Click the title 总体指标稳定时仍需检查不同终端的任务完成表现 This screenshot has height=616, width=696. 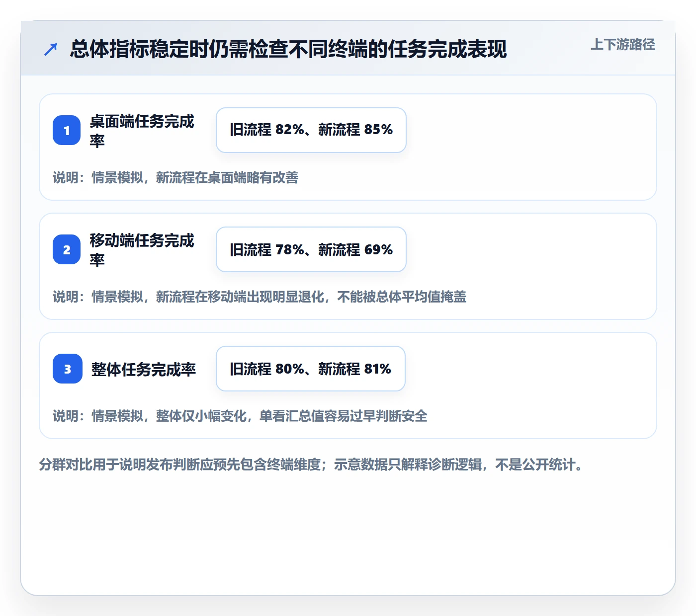tap(288, 49)
